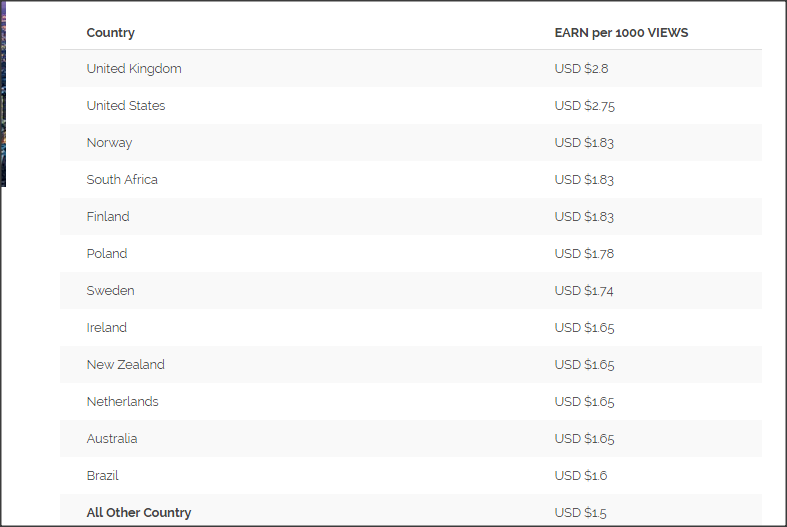Select New Zealand in the table
Image resolution: width=787 pixels, height=527 pixels.
pyautogui.click(x=126, y=365)
